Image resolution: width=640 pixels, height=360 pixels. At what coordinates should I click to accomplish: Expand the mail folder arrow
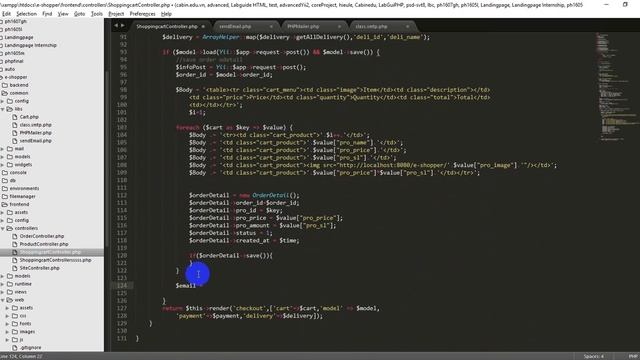point(2,149)
